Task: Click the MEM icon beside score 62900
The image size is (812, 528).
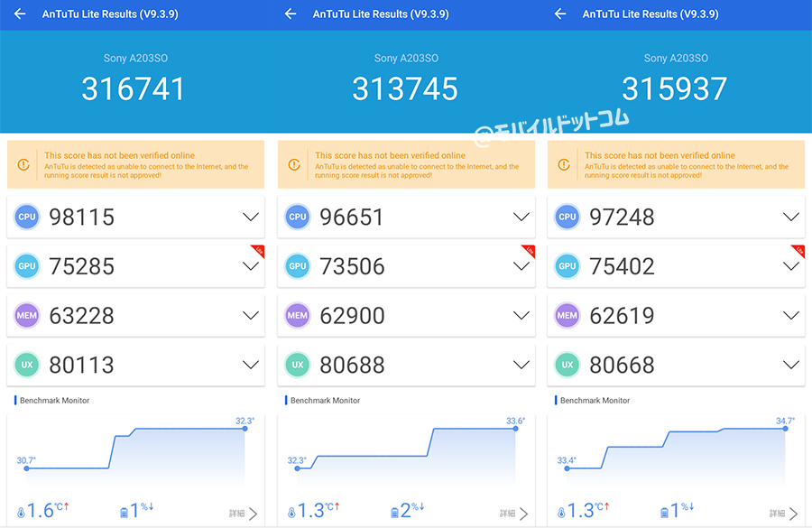Action: (x=297, y=315)
